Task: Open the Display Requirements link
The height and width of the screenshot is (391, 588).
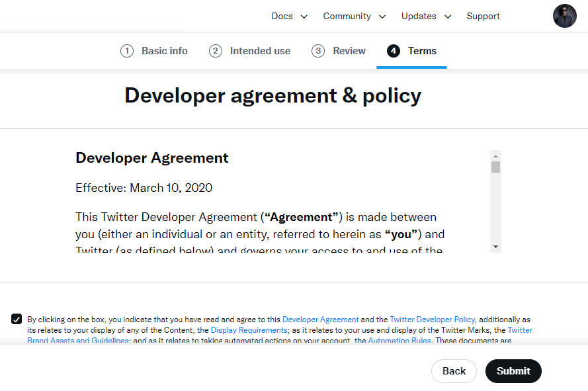Action: (249, 330)
